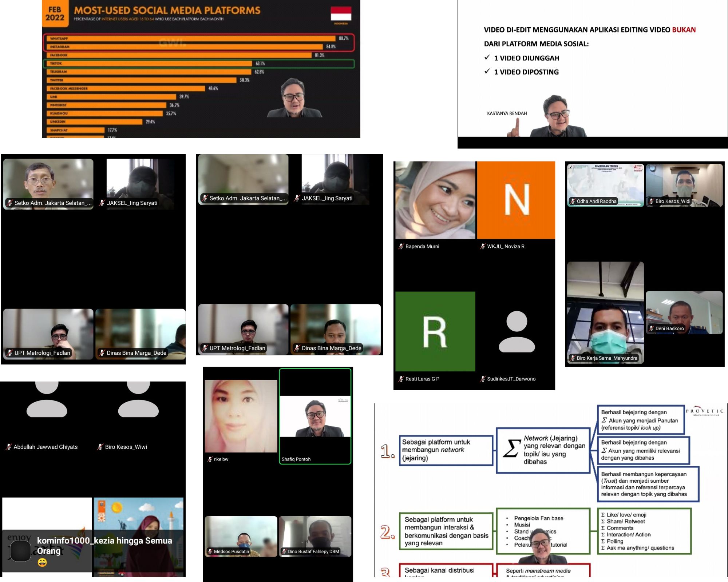
Task: Click muted mic icon on Medsos Pusdatin
Action: pos(210,551)
